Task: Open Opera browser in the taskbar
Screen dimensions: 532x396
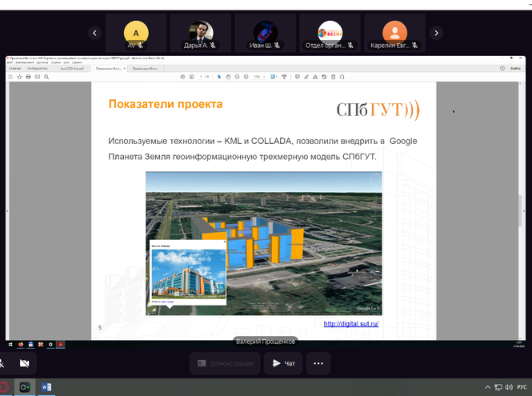Action: pyautogui.click(x=4, y=387)
